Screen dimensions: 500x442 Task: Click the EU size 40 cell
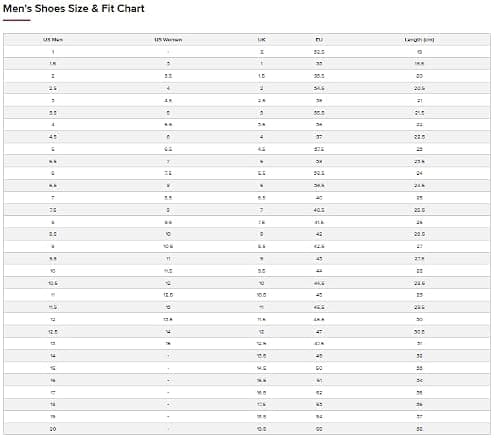(319, 198)
